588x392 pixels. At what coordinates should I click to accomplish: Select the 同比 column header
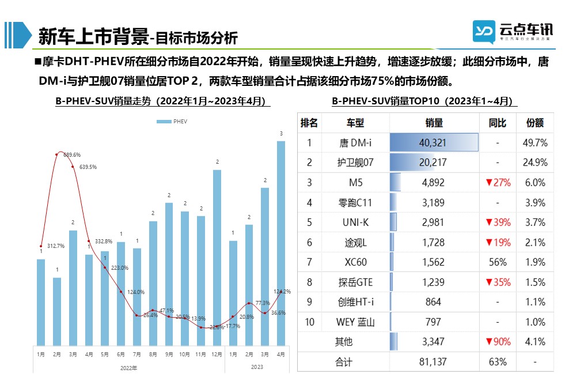coord(497,123)
